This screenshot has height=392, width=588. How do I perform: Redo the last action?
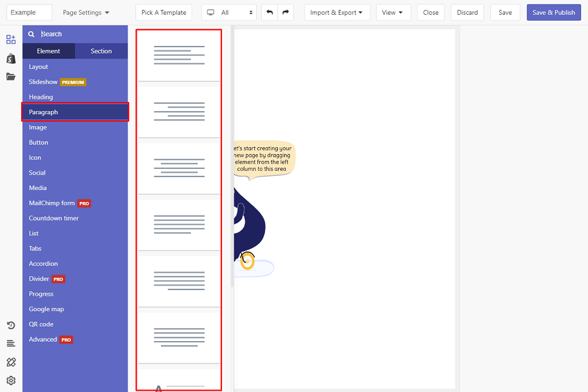tap(286, 12)
